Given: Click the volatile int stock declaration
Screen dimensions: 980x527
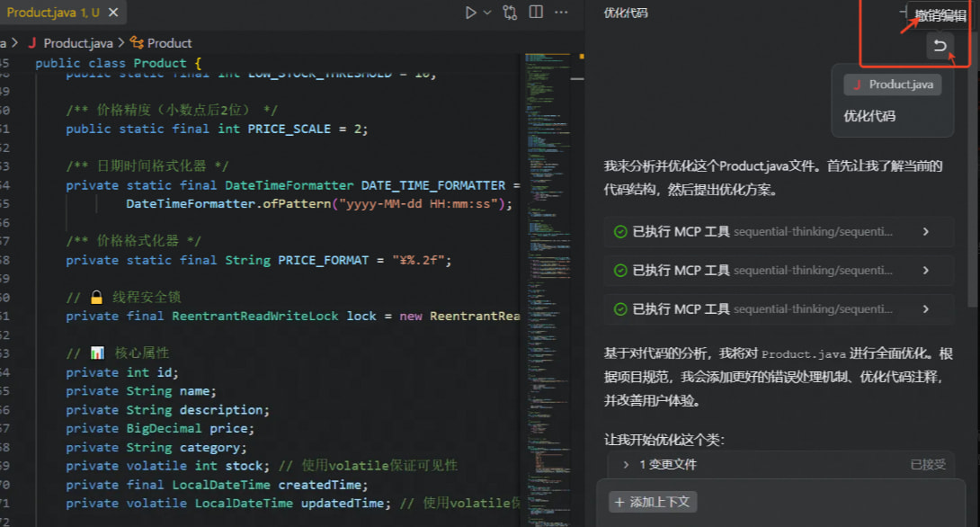Looking at the screenshot, I should tap(167, 467).
